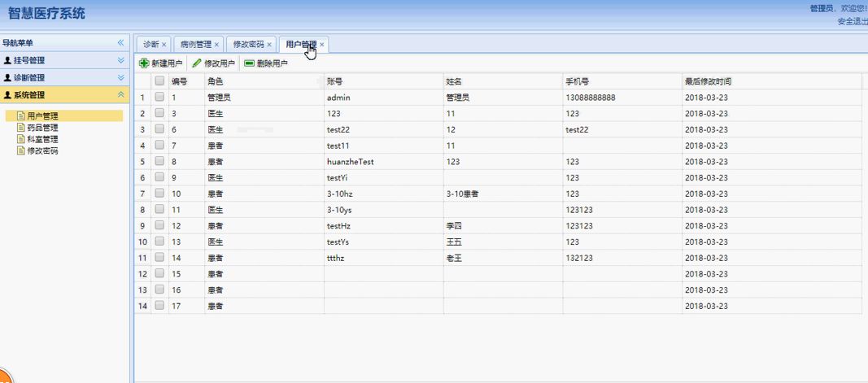Click the 删除用户 button
The height and width of the screenshot is (383, 868).
coord(266,63)
